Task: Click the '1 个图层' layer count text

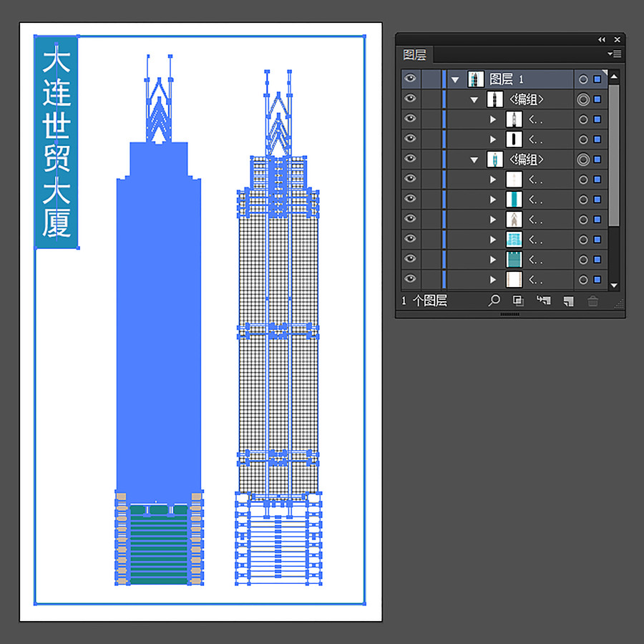Action: pos(424,301)
